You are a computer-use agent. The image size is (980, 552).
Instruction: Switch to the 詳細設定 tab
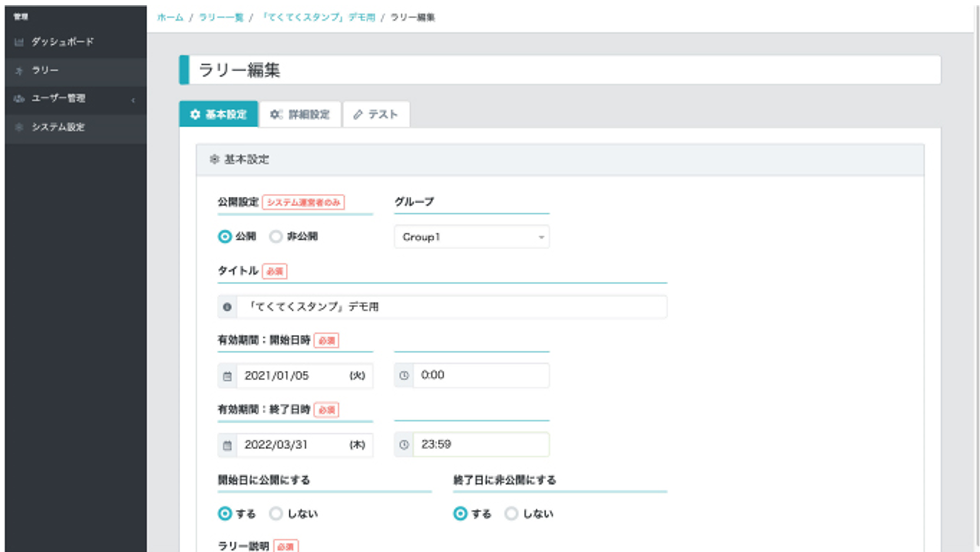click(x=300, y=114)
